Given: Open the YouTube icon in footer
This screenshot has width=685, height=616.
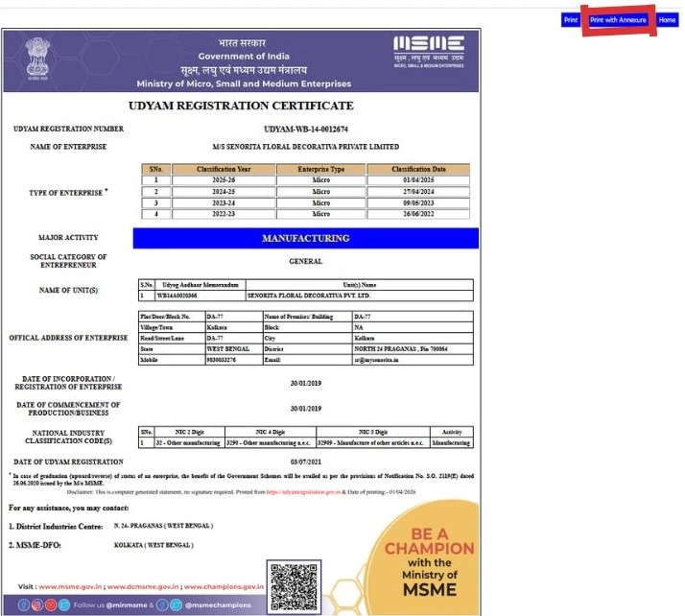Looking at the screenshot, I should click(51, 605).
